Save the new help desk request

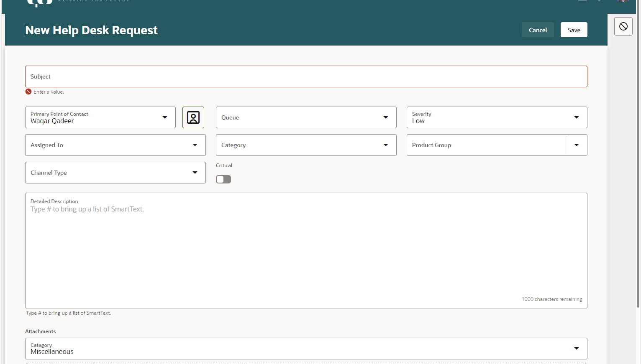click(x=574, y=30)
